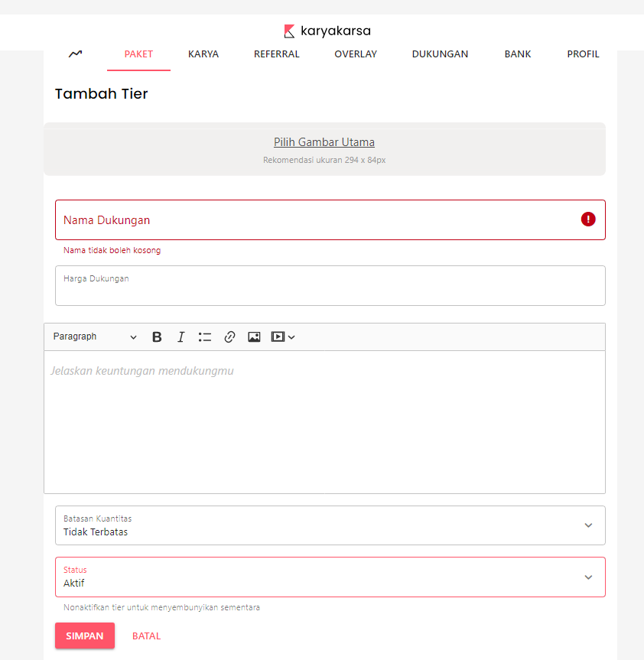Toggle bold formatting in editor
This screenshot has width=644, height=660.
[157, 337]
